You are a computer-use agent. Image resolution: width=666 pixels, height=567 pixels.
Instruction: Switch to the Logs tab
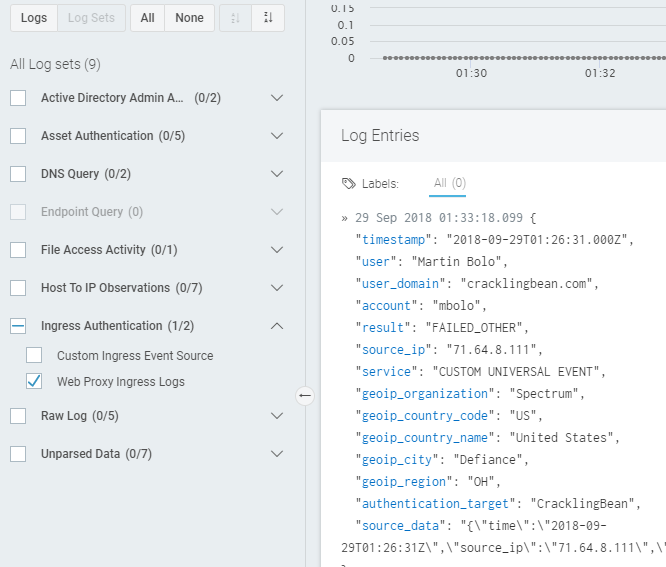click(x=33, y=18)
